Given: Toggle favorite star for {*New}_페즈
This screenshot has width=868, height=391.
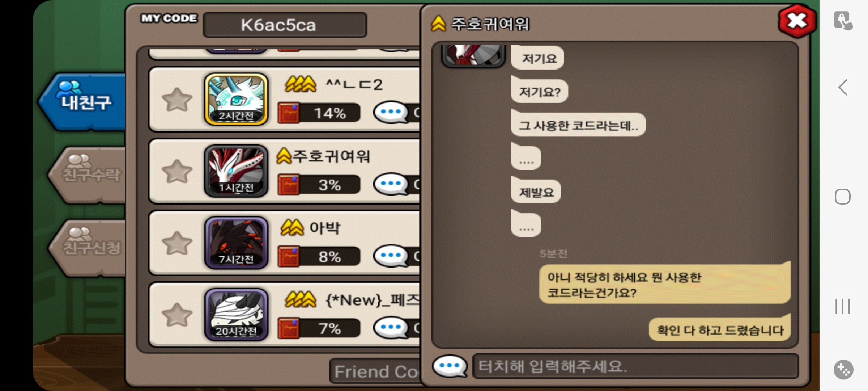Looking at the screenshot, I should 177,315.
